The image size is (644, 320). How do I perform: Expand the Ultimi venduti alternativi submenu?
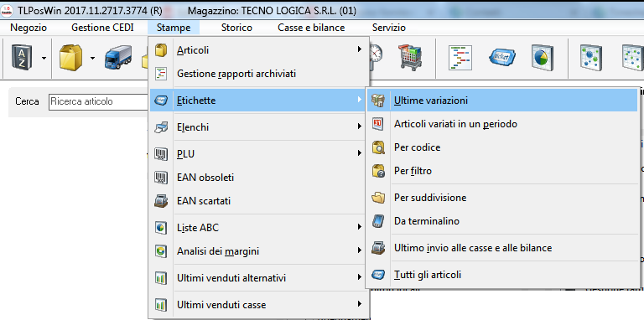(259, 278)
